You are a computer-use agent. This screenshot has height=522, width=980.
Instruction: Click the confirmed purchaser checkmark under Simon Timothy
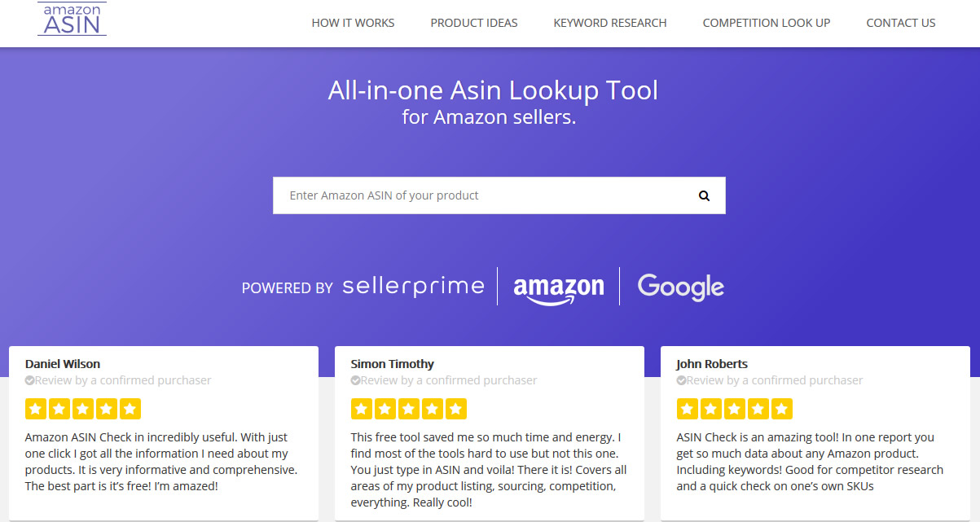tap(355, 380)
